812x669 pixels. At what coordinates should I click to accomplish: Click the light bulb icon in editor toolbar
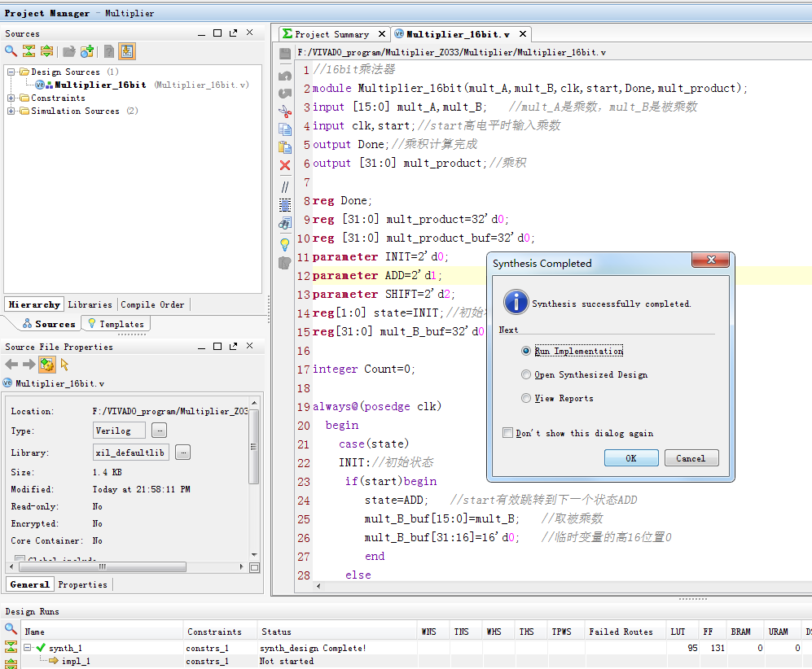(x=284, y=243)
